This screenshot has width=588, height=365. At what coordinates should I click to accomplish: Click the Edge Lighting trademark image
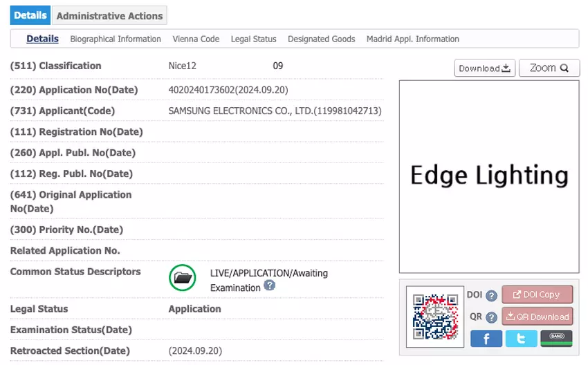pyautogui.click(x=489, y=176)
